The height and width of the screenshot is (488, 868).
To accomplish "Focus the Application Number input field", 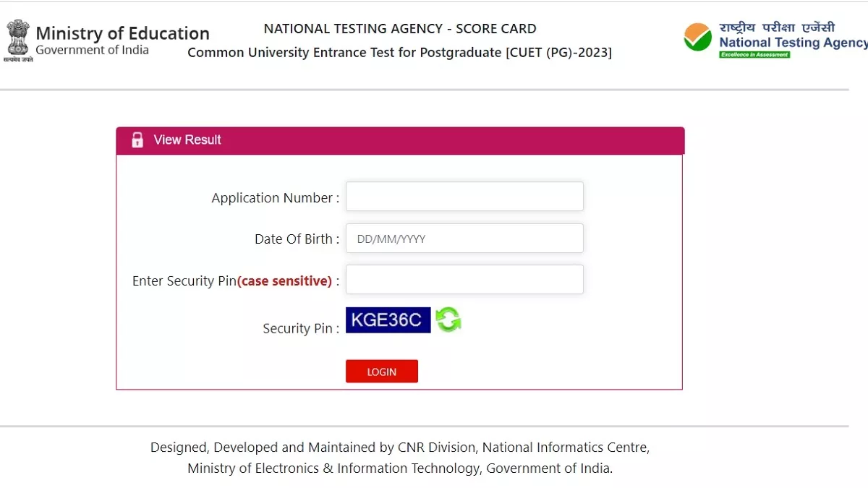I will click(x=464, y=197).
